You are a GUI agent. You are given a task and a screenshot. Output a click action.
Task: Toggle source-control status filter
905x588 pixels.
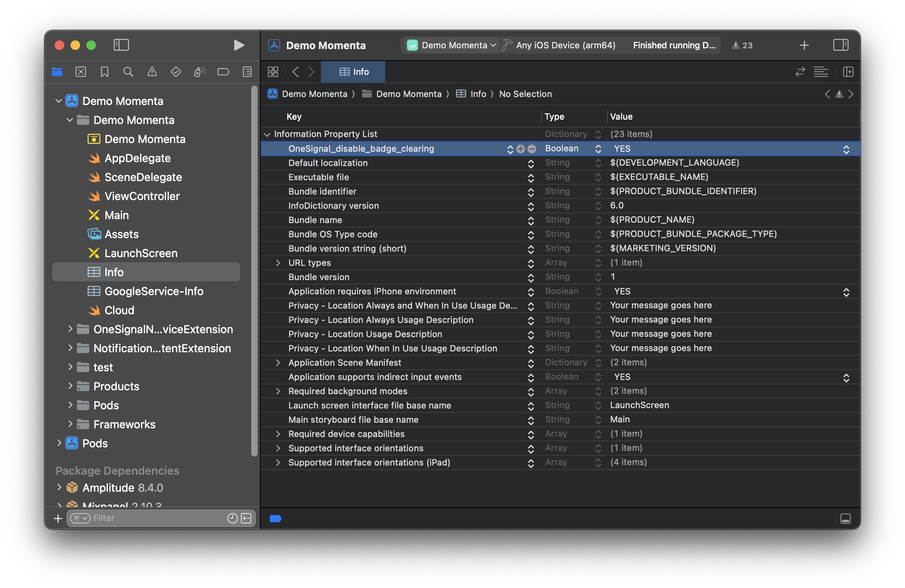point(246,518)
